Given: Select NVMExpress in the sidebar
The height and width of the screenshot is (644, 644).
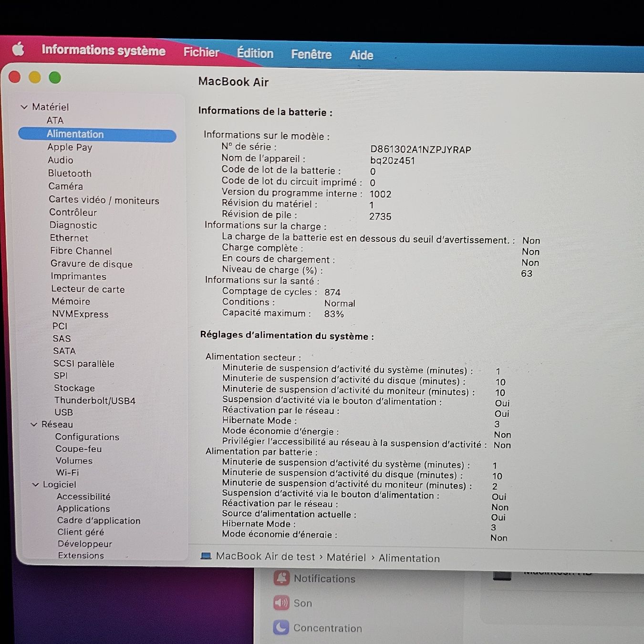Looking at the screenshot, I should pyautogui.click(x=80, y=314).
